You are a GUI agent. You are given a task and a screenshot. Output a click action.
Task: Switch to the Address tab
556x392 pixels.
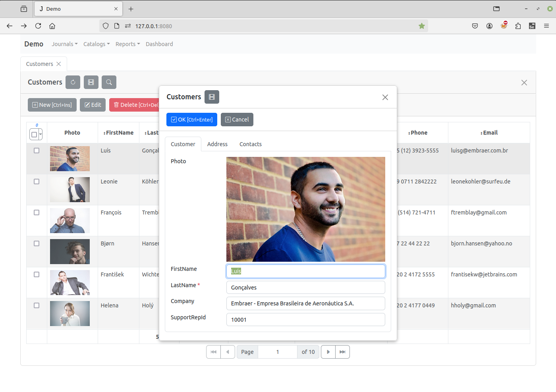217,144
